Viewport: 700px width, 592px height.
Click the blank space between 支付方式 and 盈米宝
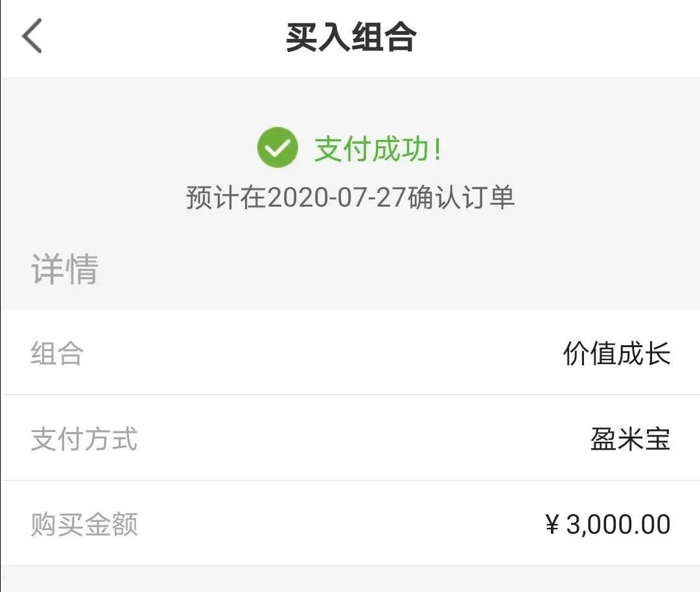click(x=363, y=439)
